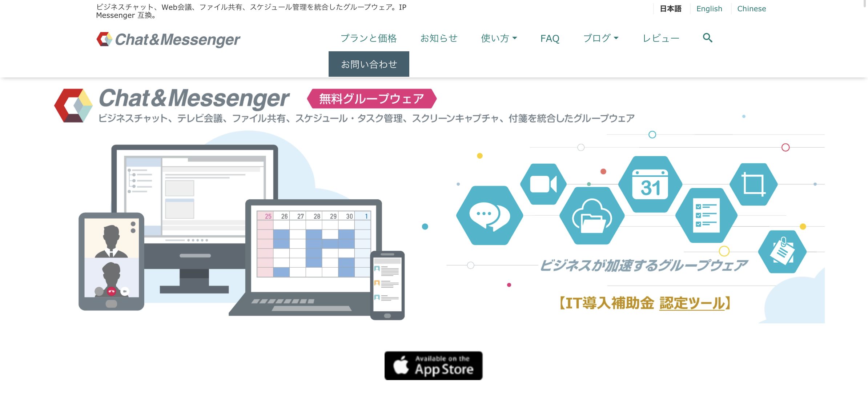
Task: Switch to Chinese language
Action: (751, 9)
